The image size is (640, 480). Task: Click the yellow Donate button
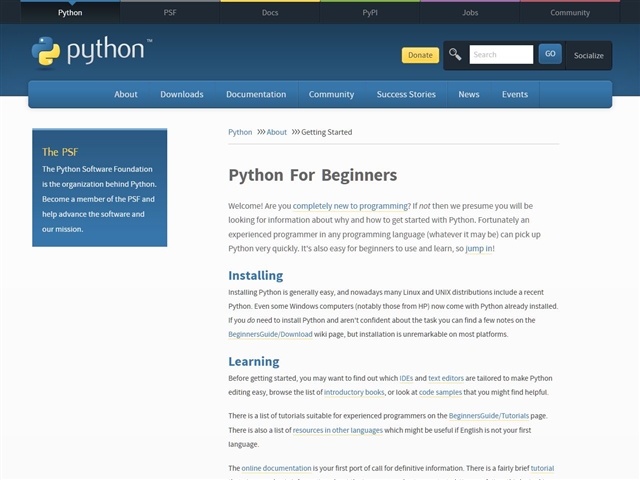pyautogui.click(x=420, y=55)
